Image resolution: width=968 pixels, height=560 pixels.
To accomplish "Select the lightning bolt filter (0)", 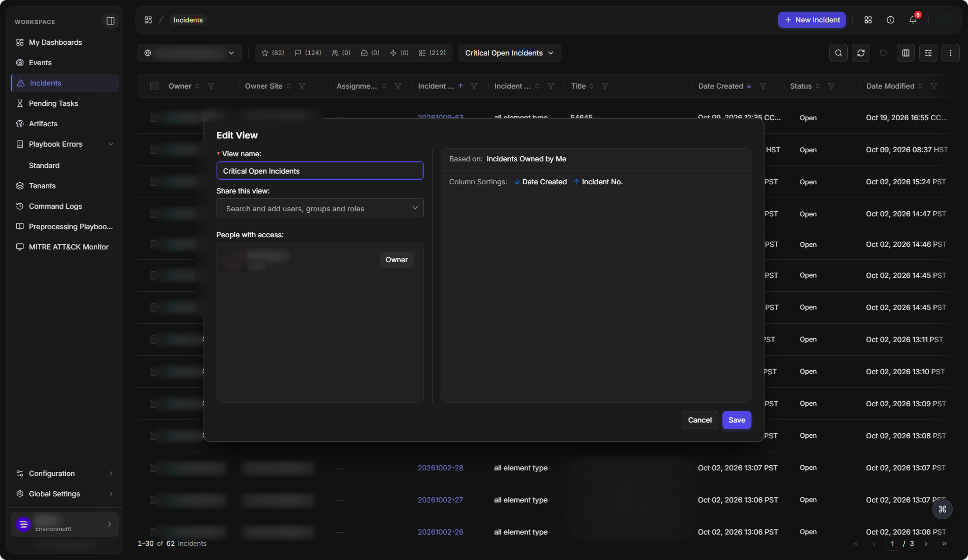I will pos(399,53).
